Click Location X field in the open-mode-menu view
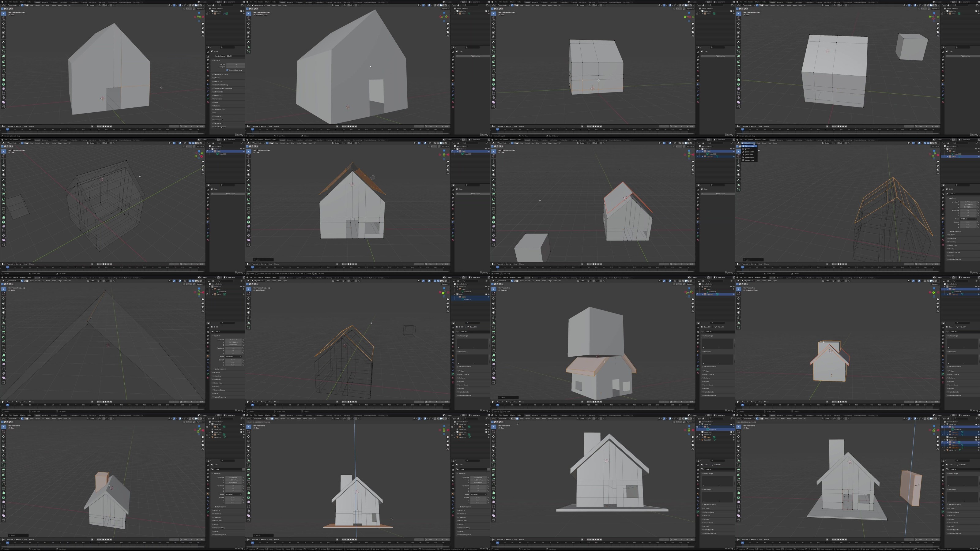 point(969,202)
